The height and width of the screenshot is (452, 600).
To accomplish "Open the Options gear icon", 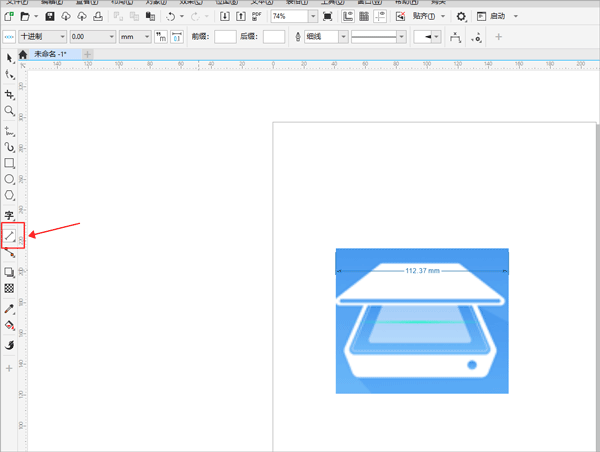I will click(461, 16).
